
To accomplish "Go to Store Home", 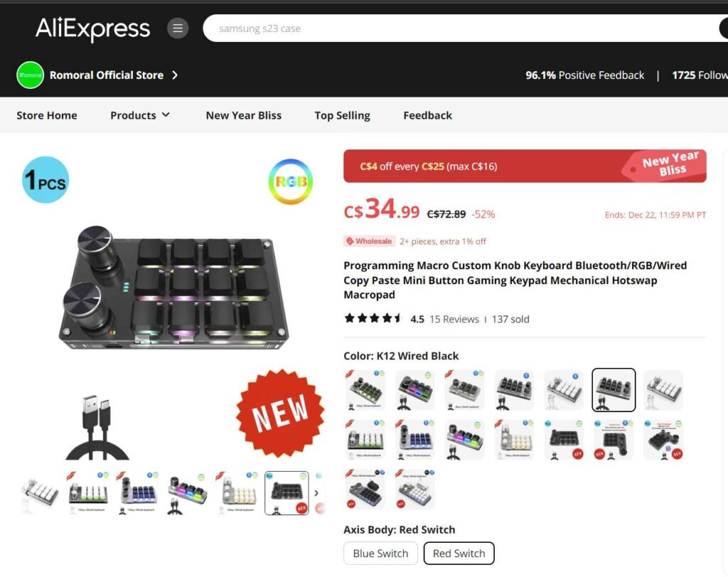I will point(47,115).
